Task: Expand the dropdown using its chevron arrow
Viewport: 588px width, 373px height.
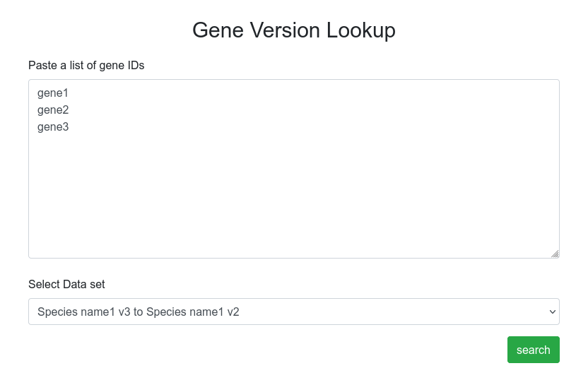Action: tap(552, 312)
